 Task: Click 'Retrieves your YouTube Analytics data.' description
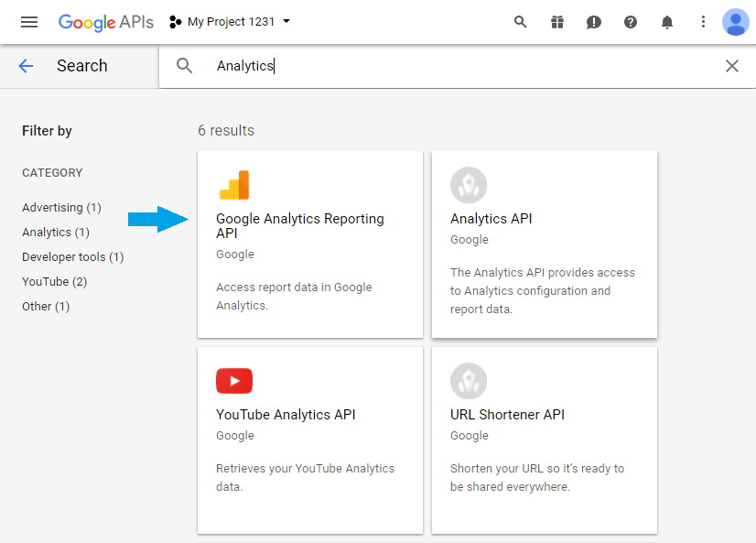point(305,477)
